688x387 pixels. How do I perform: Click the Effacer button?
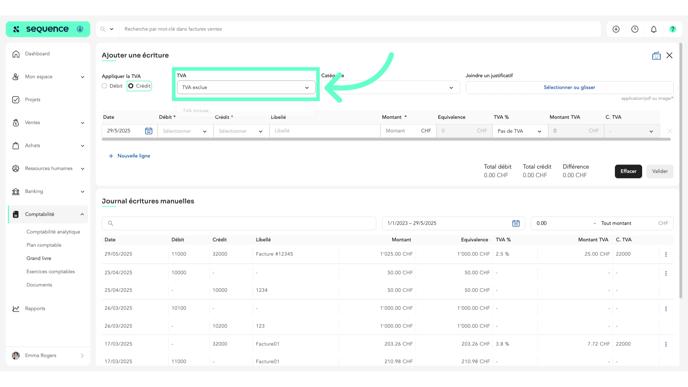(628, 172)
